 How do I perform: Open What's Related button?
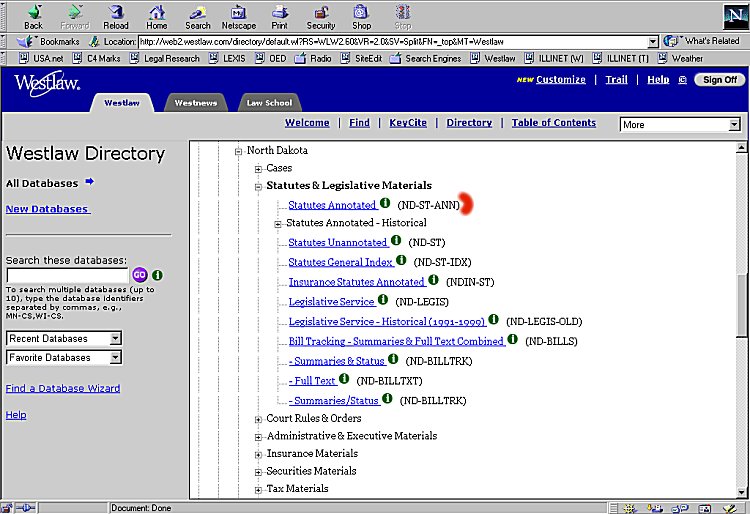pos(702,41)
